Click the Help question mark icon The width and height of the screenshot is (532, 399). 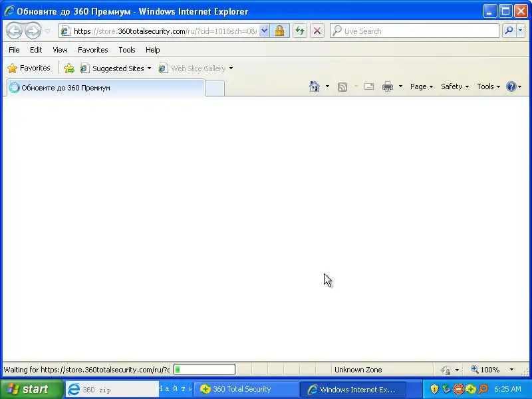click(x=511, y=86)
